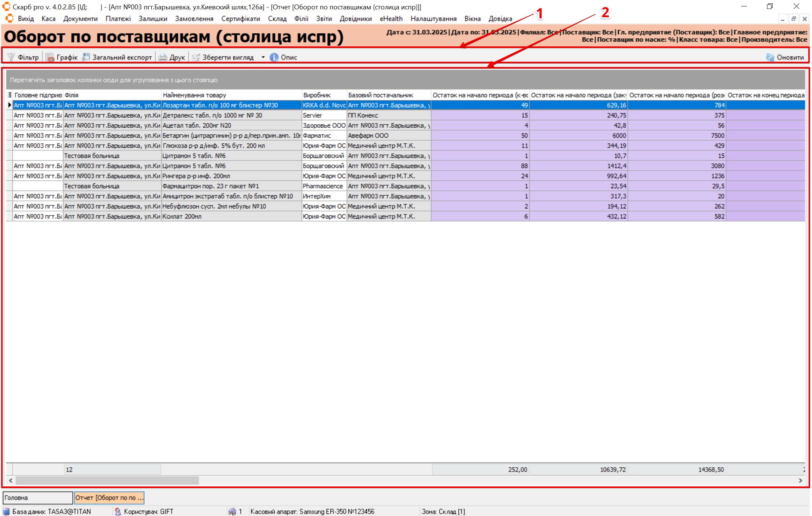Open the Довідники menu
The height and width of the screenshot is (516, 812).
(355, 19)
